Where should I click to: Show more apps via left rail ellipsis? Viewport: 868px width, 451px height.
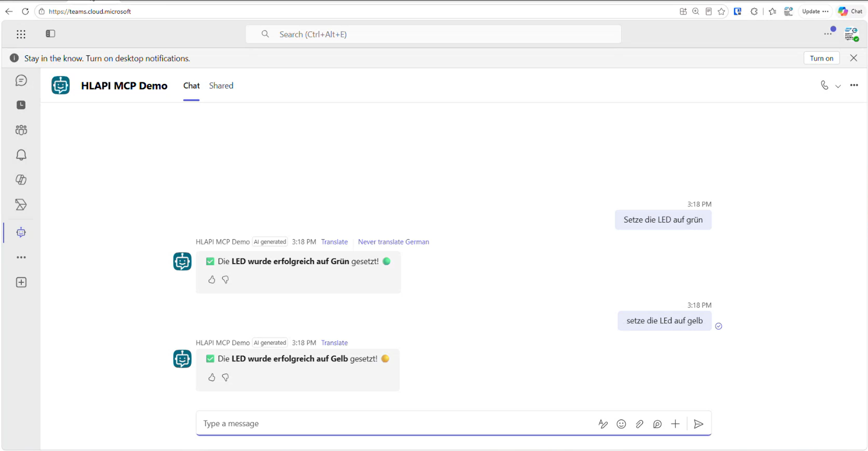pos(21,257)
